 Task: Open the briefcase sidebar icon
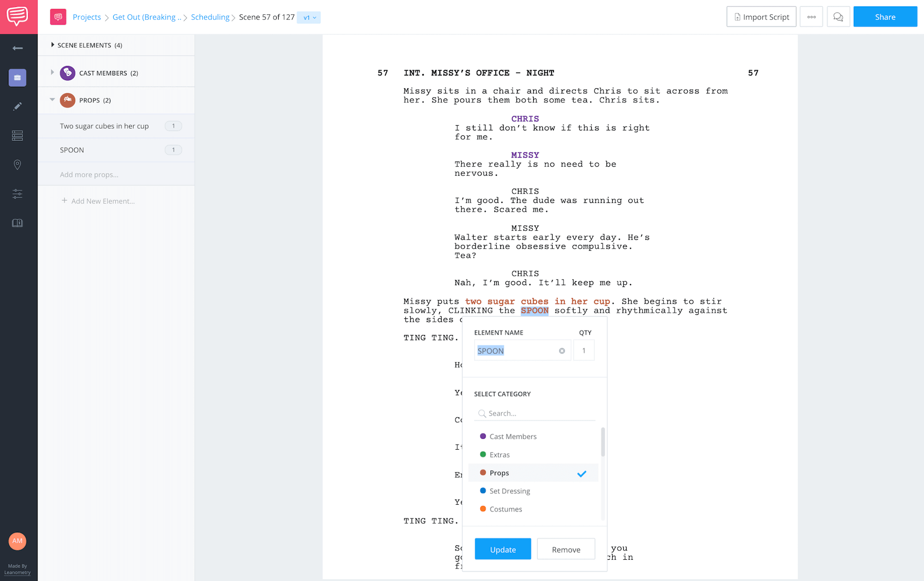click(x=18, y=78)
